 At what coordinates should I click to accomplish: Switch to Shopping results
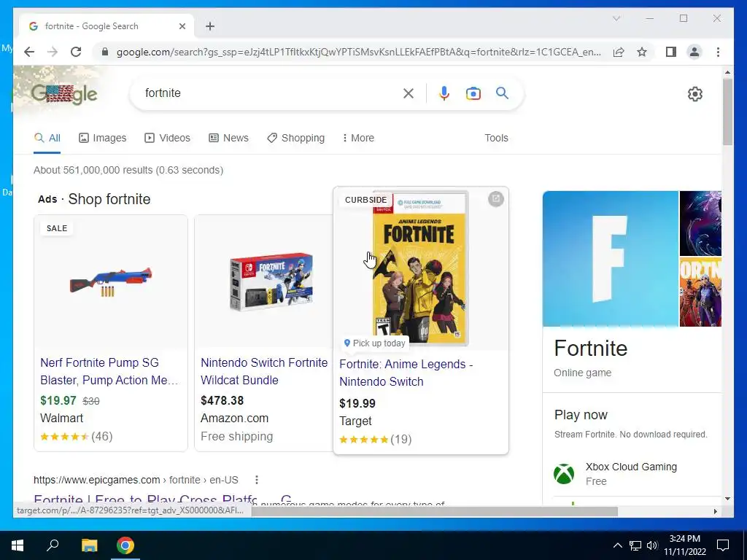[296, 138]
